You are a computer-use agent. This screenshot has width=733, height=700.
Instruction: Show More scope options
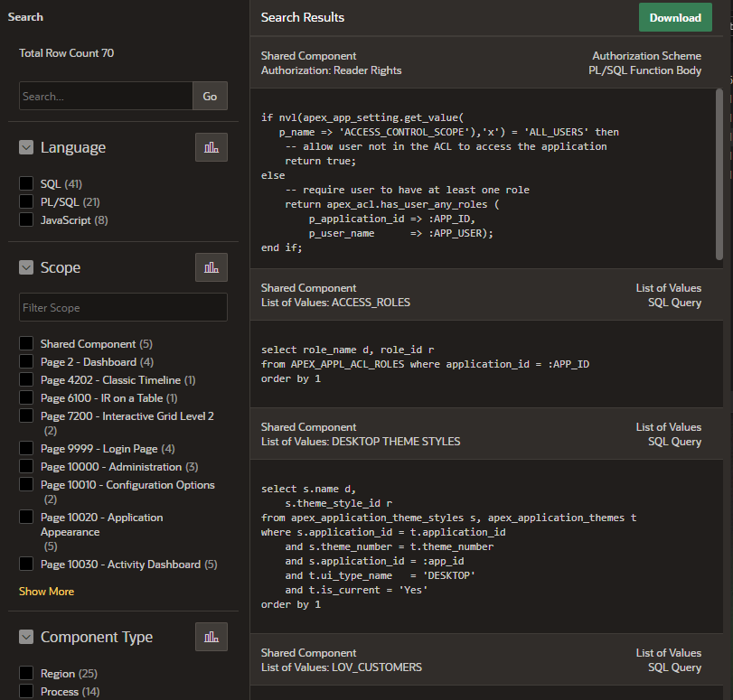tap(46, 591)
